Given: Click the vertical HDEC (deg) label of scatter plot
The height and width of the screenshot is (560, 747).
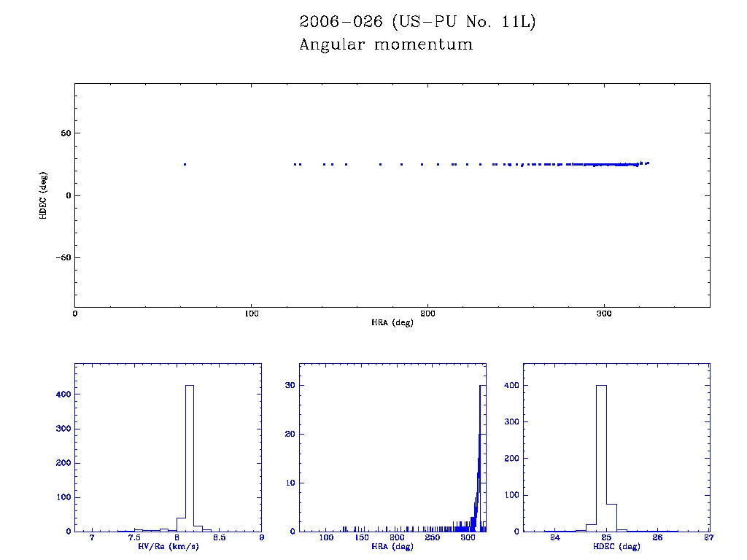Looking at the screenshot, I should tap(44, 195).
